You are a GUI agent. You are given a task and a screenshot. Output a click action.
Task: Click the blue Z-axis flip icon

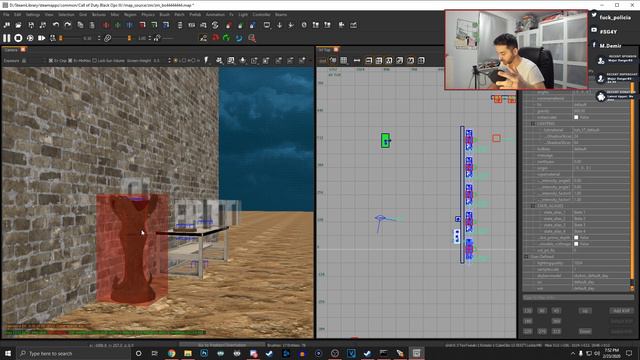click(129, 25)
